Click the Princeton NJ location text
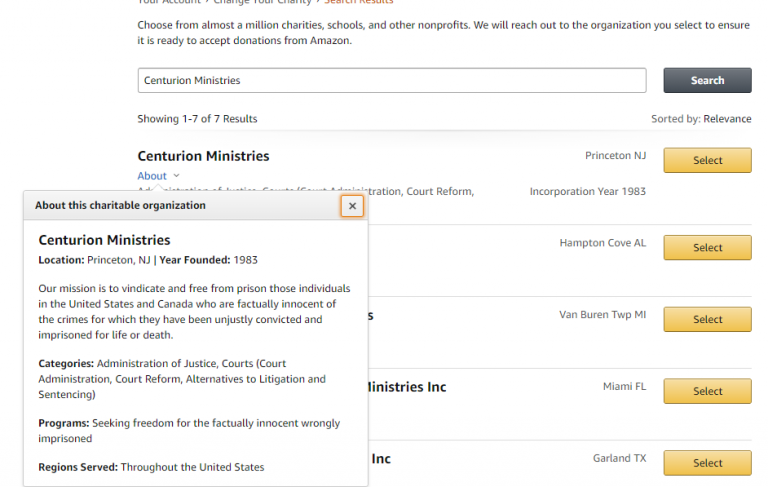Screen dimensions: 768x487 click(x=615, y=155)
